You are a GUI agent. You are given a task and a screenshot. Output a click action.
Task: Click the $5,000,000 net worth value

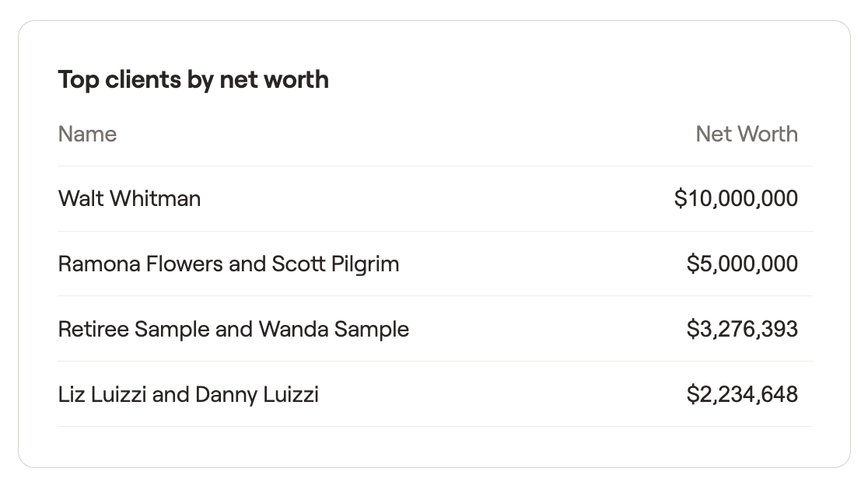pyautogui.click(x=742, y=264)
